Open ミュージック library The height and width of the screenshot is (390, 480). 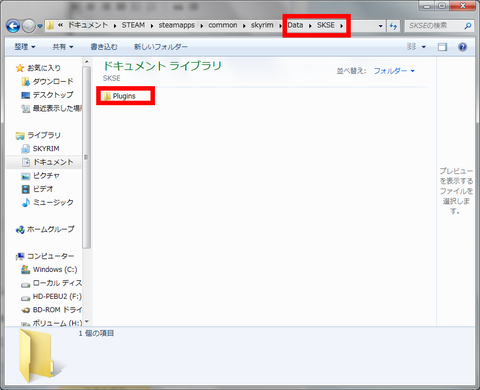coord(53,202)
